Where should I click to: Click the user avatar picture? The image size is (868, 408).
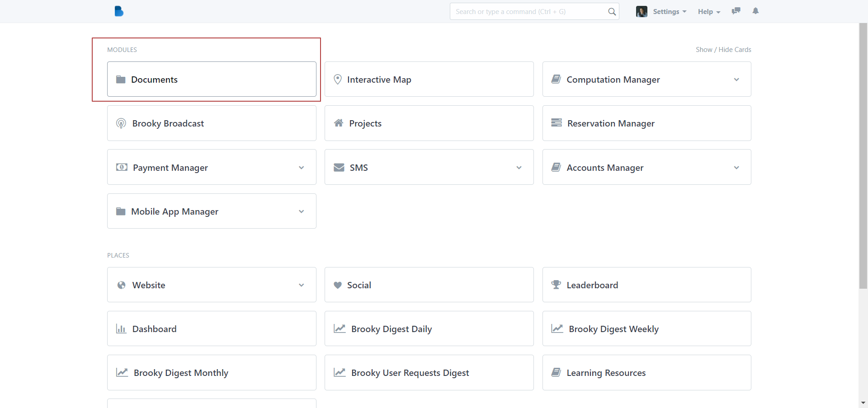coord(642,12)
